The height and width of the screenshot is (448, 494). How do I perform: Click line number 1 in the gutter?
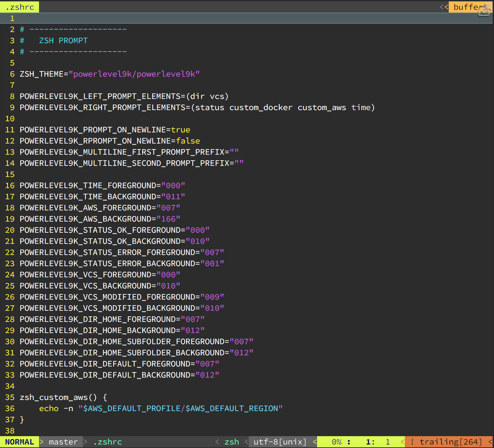[12, 18]
